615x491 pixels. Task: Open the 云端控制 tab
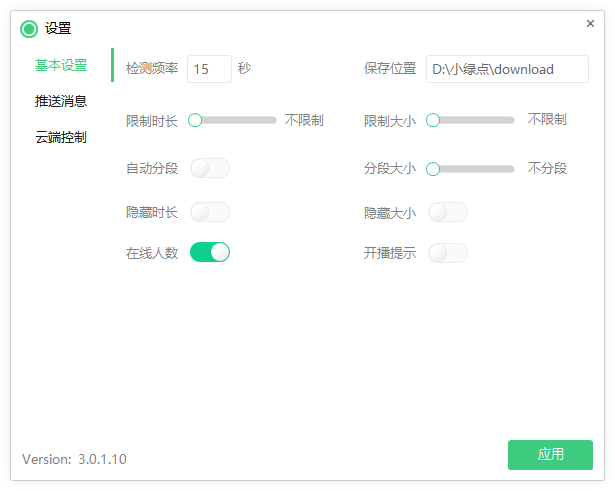tap(61, 137)
